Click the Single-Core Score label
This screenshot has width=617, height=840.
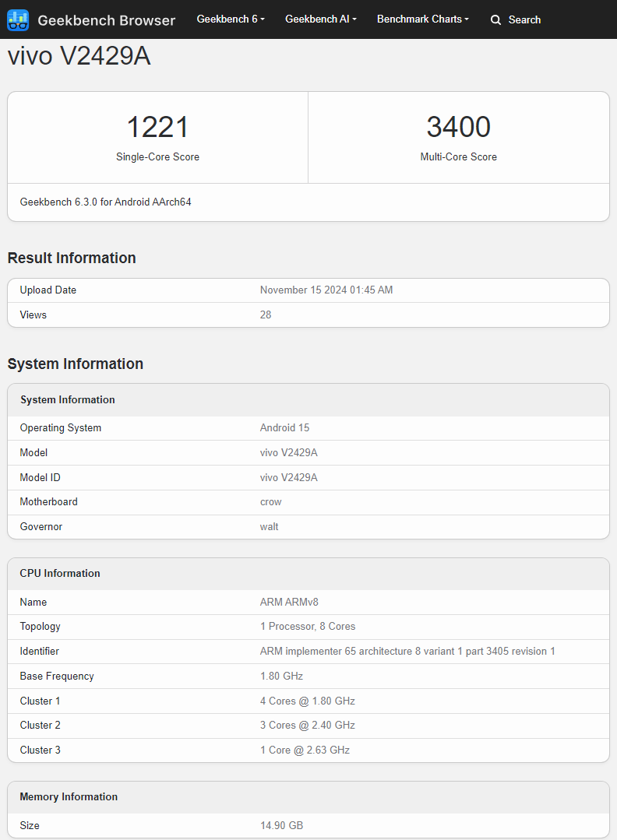pyautogui.click(x=157, y=157)
